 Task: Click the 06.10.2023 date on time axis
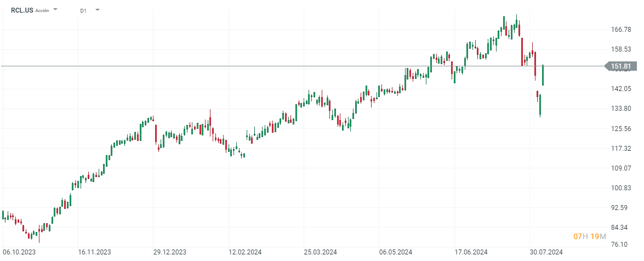pos(21,252)
